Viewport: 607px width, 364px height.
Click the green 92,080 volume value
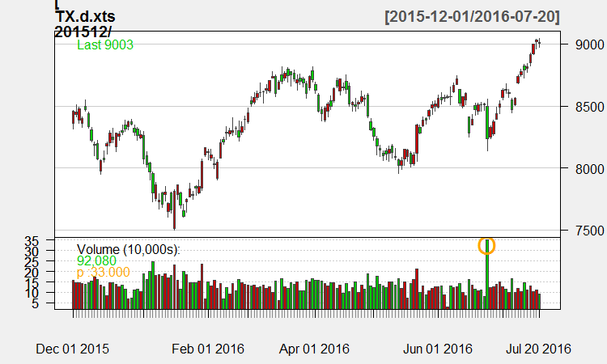[96, 260]
